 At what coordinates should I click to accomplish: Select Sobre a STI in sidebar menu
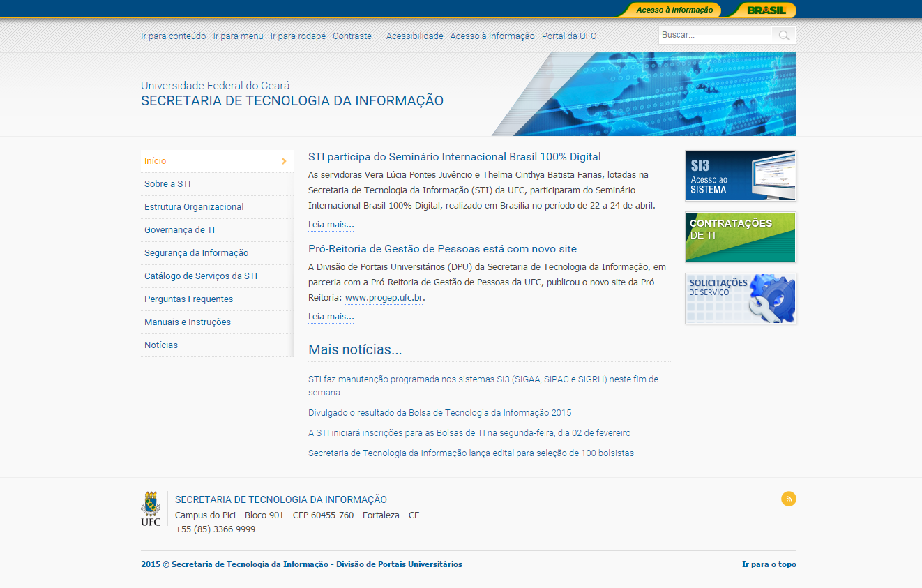point(167,184)
